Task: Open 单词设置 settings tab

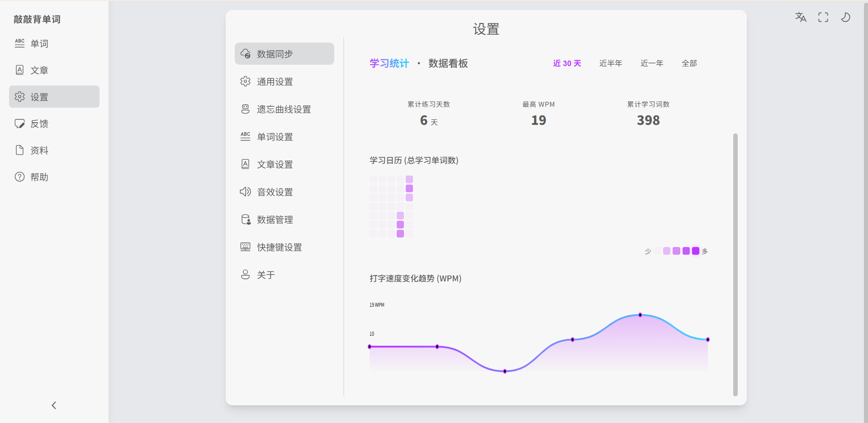Action: point(285,137)
